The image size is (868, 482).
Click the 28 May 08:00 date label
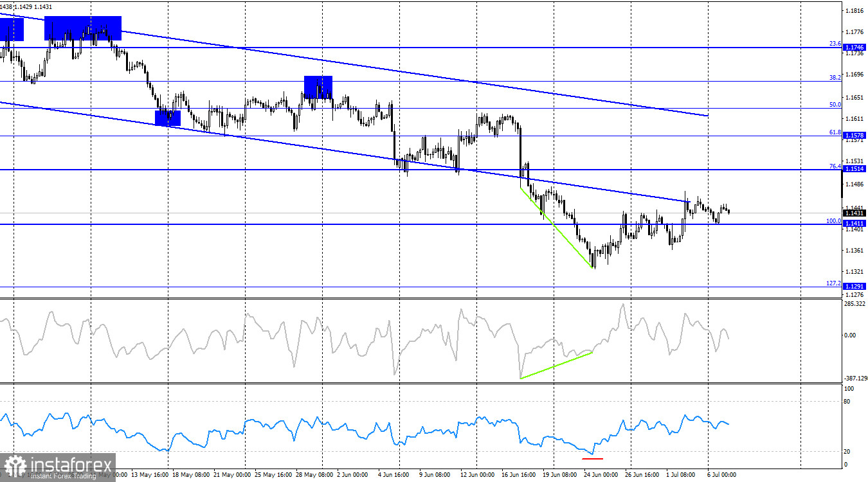click(x=314, y=475)
